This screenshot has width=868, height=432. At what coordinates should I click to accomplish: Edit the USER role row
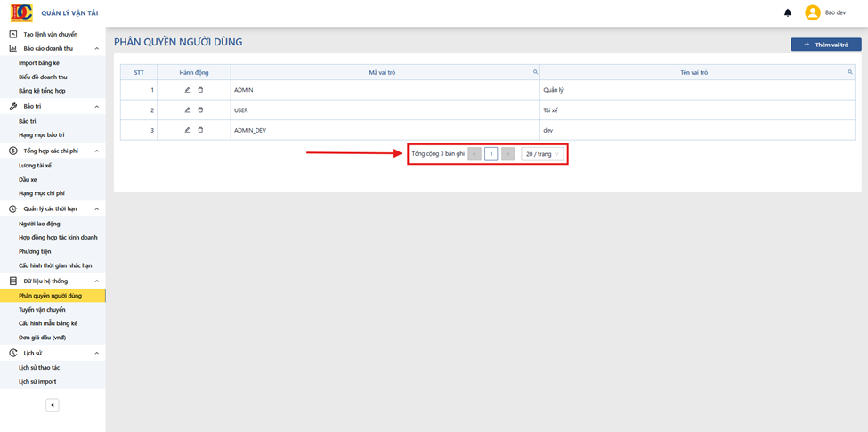187,110
